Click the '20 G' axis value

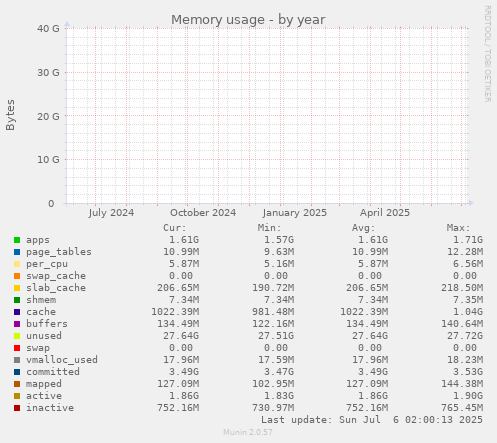point(48,117)
